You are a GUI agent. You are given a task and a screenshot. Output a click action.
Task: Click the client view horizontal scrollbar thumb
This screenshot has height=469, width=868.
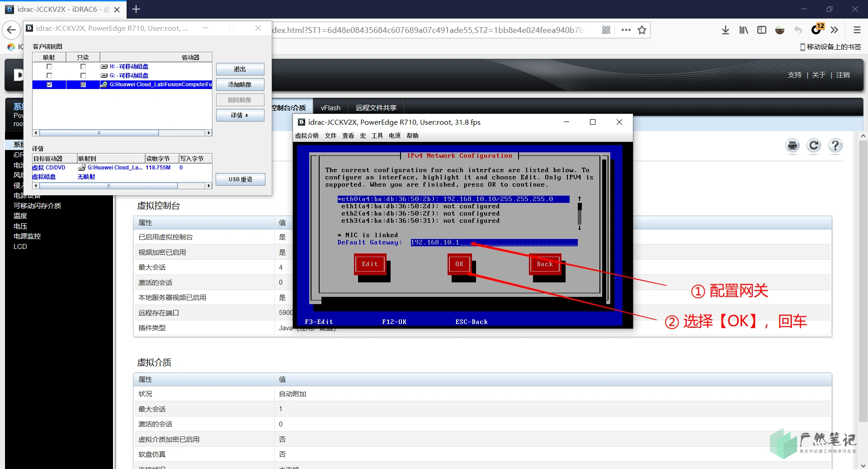[x=99, y=133]
